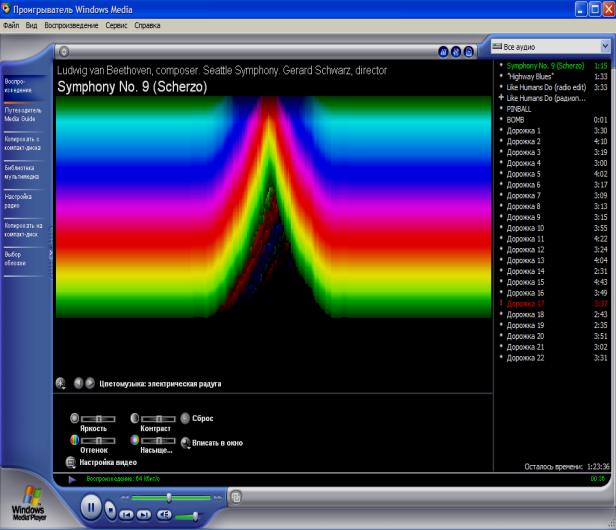Open the Сервис menu
616x530 pixels.
116,26
